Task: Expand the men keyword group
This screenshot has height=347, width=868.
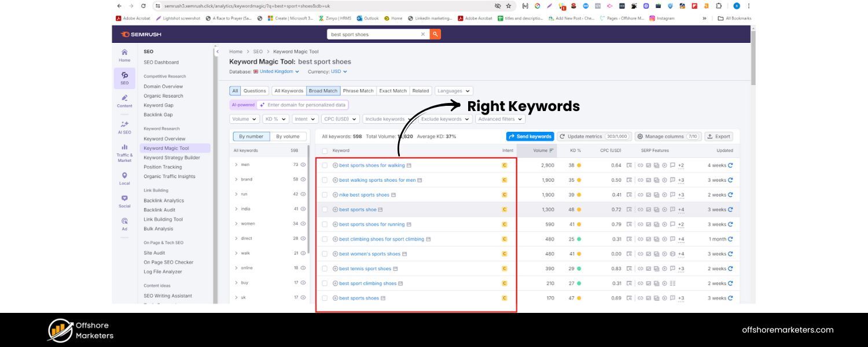Action: (x=236, y=164)
